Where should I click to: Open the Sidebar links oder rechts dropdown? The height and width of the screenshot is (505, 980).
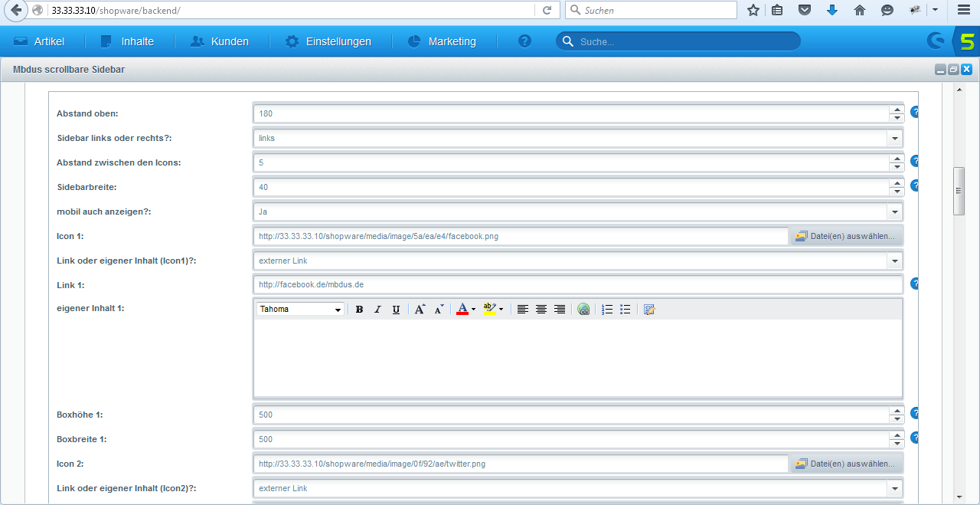[x=894, y=137]
